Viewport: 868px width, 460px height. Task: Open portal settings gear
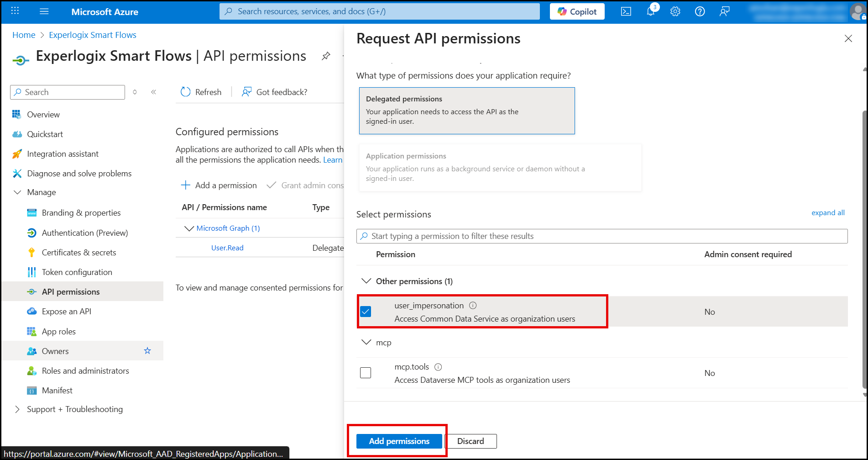tap(675, 11)
